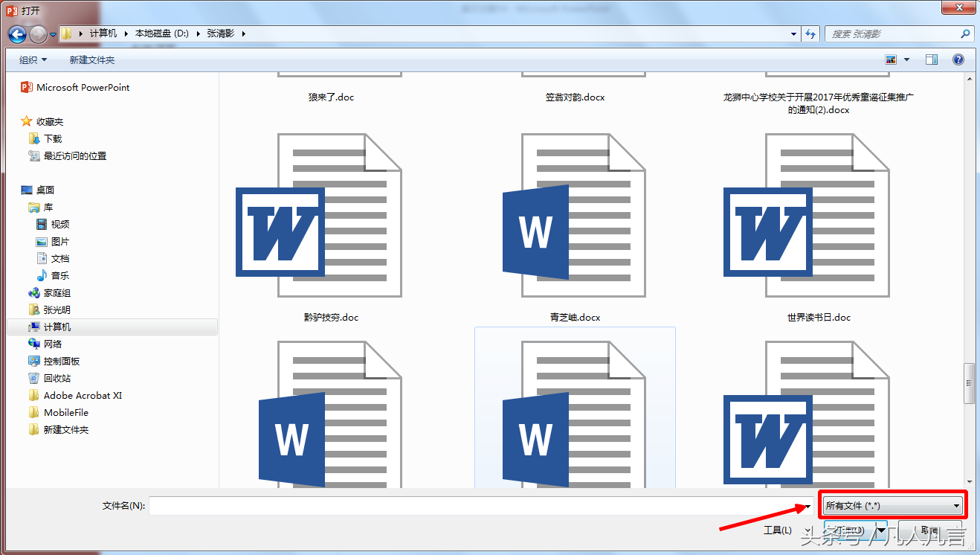Open 网络 in the sidebar

tap(45, 344)
